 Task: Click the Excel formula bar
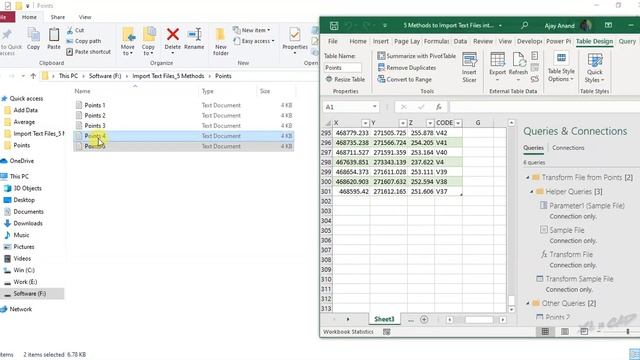pos(544,107)
